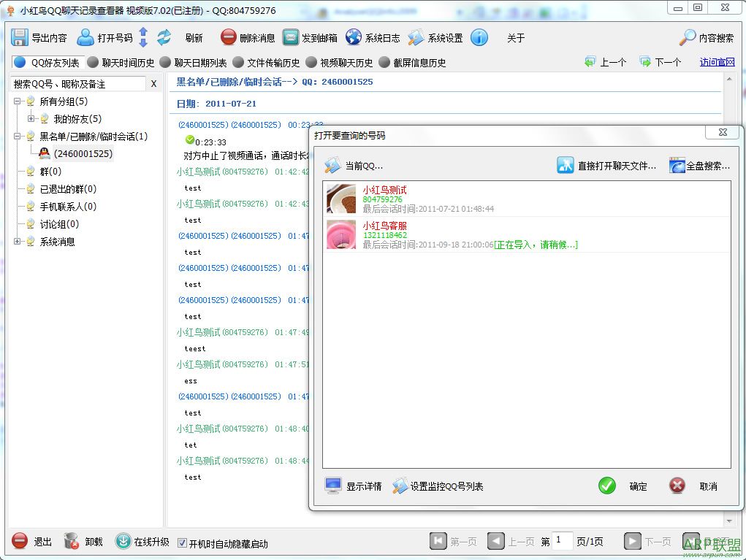Go to previous page (上一页) icon
Image resolution: width=746 pixels, height=560 pixels.
(x=495, y=541)
